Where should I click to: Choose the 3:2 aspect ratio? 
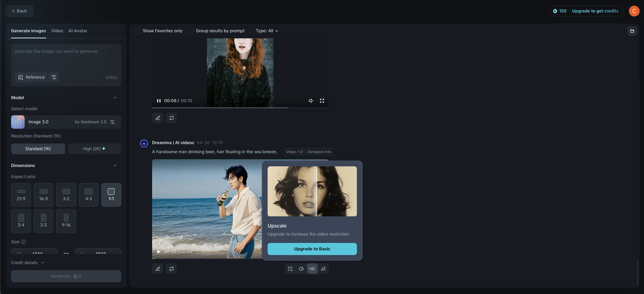pos(66,195)
